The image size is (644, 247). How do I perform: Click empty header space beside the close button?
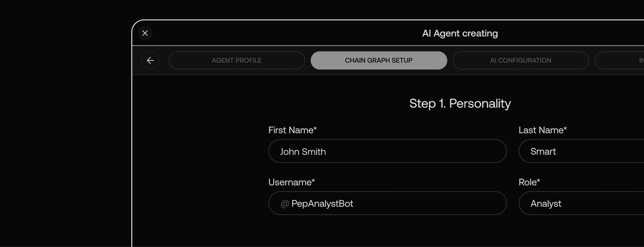250,33
